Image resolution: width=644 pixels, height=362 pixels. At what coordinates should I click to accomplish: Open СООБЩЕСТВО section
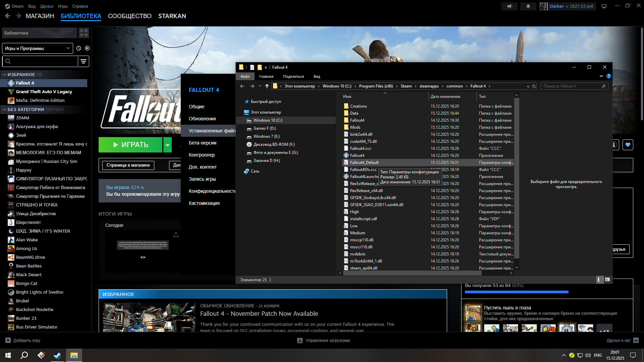pyautogui.click(x=130, y=16)
